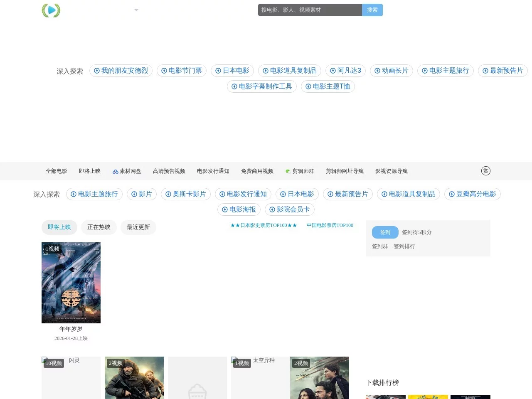Open the 签到排行 ranking link

pyautogui.click(x=404, y=246)
